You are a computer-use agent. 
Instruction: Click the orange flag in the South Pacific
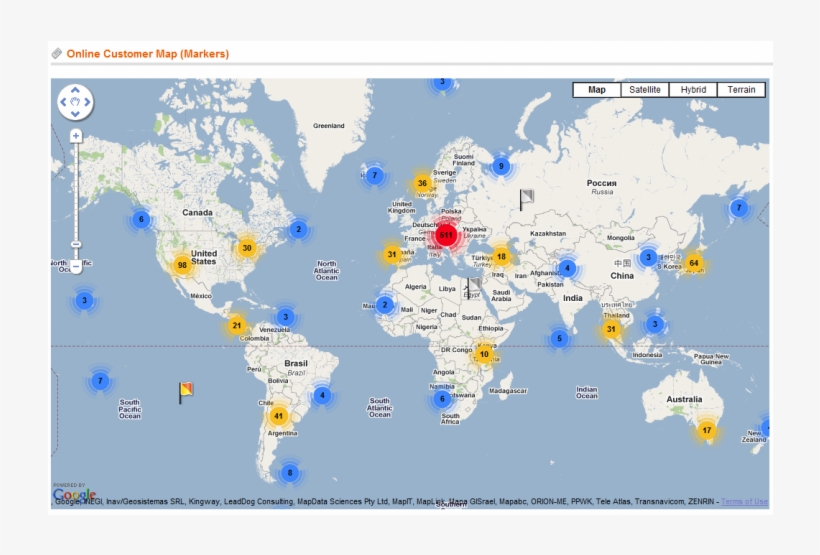pos(186,393)
